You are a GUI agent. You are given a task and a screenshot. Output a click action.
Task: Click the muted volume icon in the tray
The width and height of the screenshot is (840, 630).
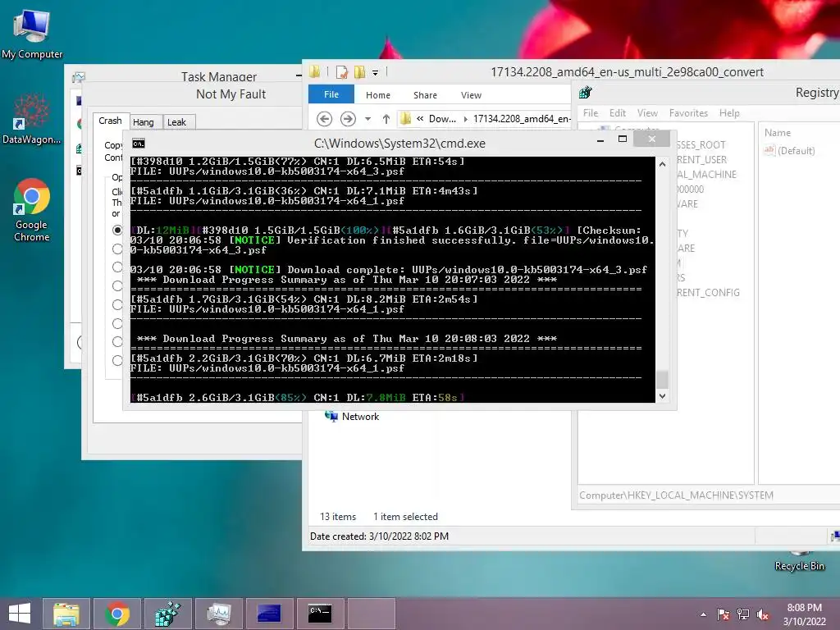tap(763, 614)
